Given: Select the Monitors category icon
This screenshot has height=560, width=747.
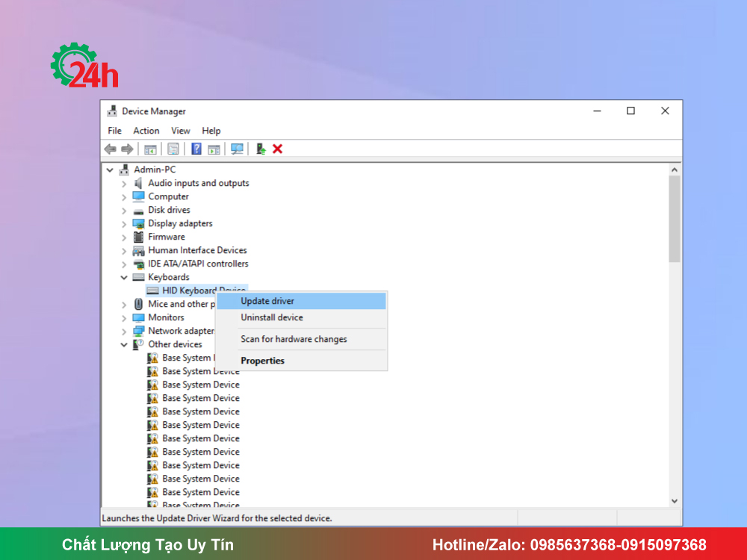Looking at the screenshot, I should click(138, 317).
